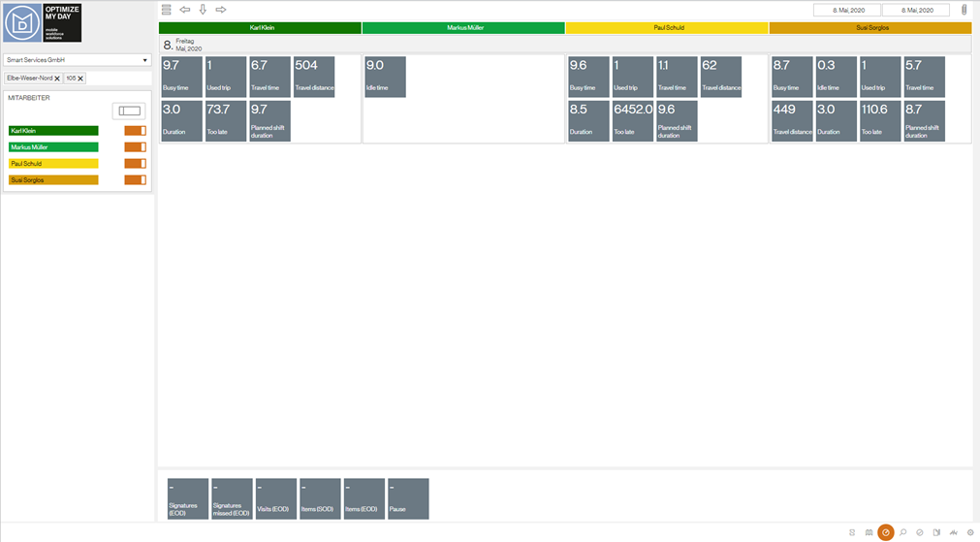Open settings gear in bottom bar
This screenshot has width=980, height=542.
click(970, 532)
